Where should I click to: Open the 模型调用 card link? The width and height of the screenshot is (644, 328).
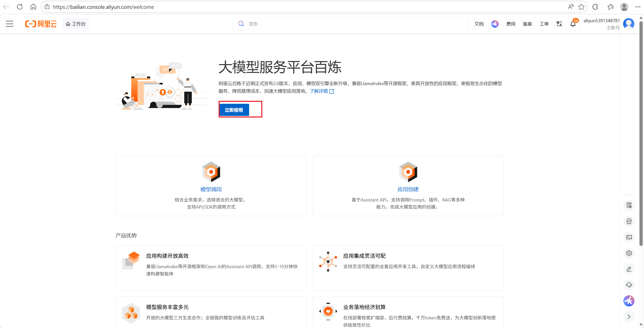(x=211, y=189)
